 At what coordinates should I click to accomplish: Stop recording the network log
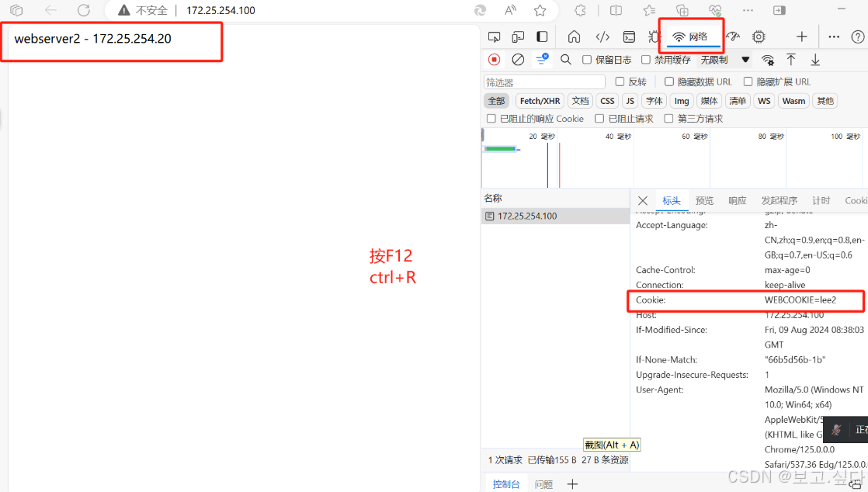[x=494, y=59]
